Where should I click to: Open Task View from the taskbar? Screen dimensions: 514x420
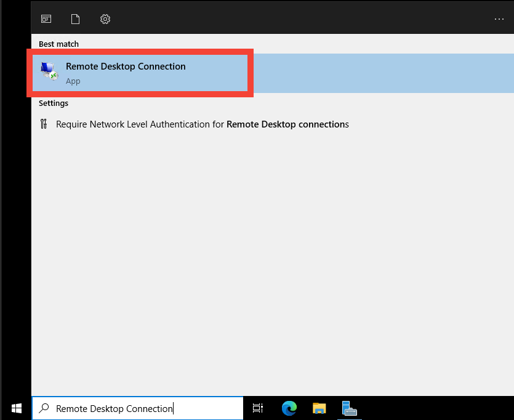[257, 408]
